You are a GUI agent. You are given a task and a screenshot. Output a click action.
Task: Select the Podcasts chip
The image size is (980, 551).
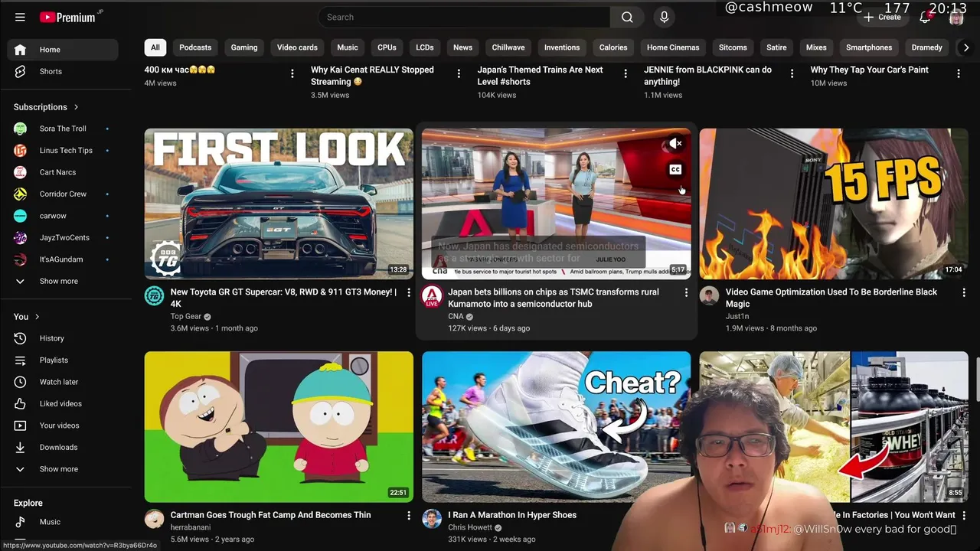(195, 47)
